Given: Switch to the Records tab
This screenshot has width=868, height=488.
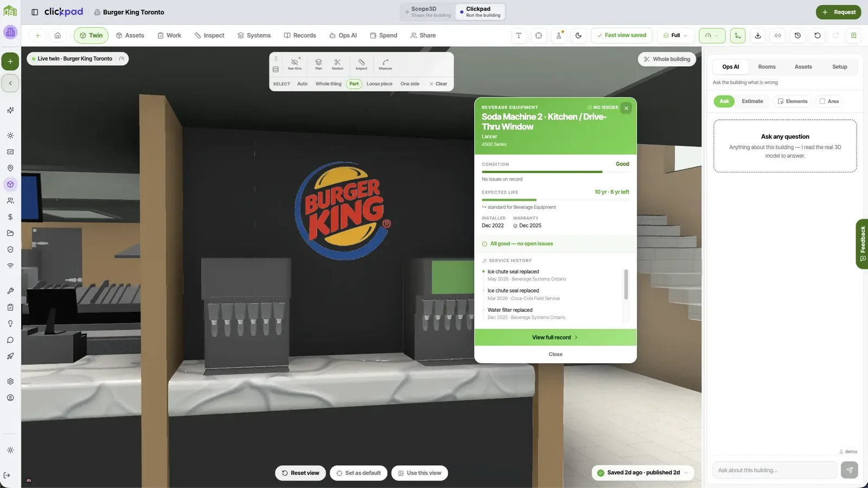Looking at the screenshot, I should point(300,35).
